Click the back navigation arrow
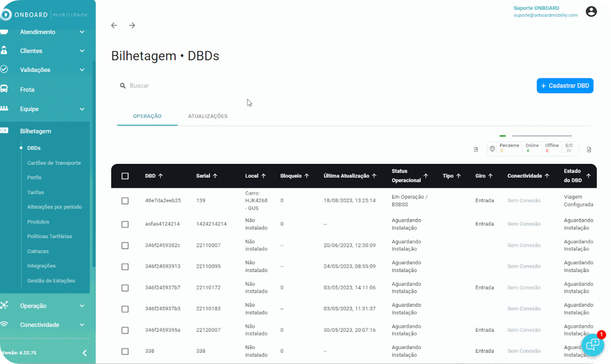 point(114,25)
